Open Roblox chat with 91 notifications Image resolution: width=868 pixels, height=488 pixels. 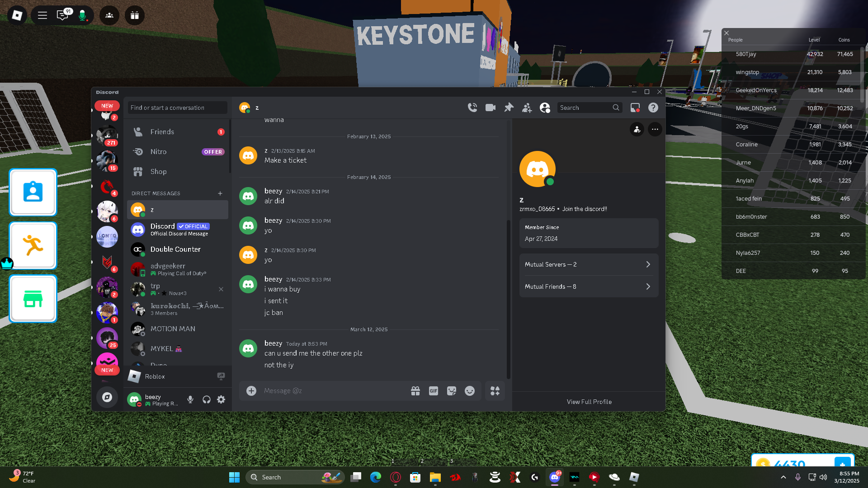(62, 15)
